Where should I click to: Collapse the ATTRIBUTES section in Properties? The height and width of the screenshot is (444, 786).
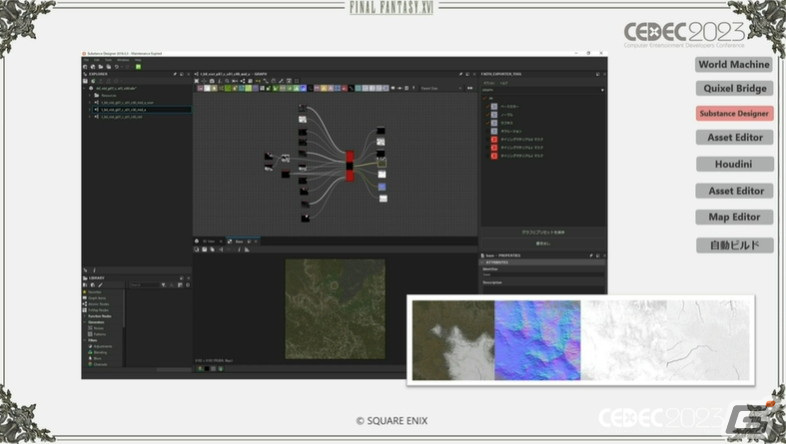(x=483, y=262)
